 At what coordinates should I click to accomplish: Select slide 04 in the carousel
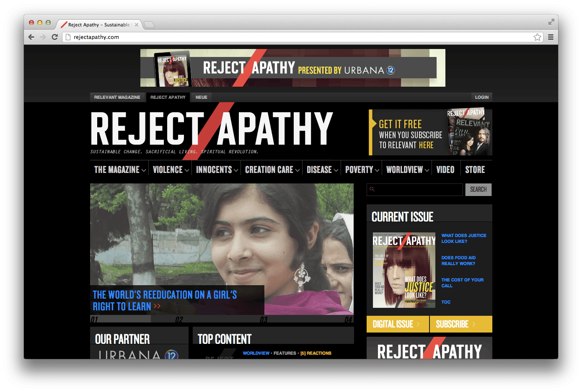pyautogui.click(x=349, y=319)
